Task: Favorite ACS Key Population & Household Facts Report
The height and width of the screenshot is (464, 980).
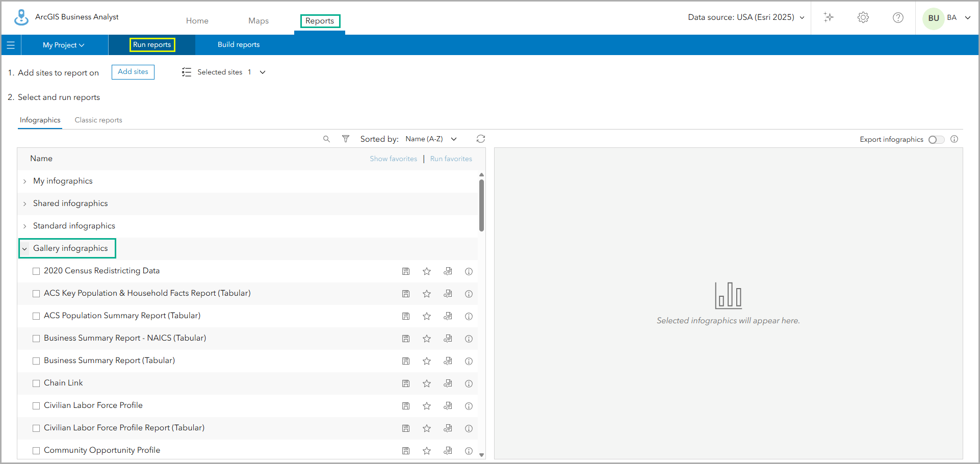Action: tap(427, 294)
